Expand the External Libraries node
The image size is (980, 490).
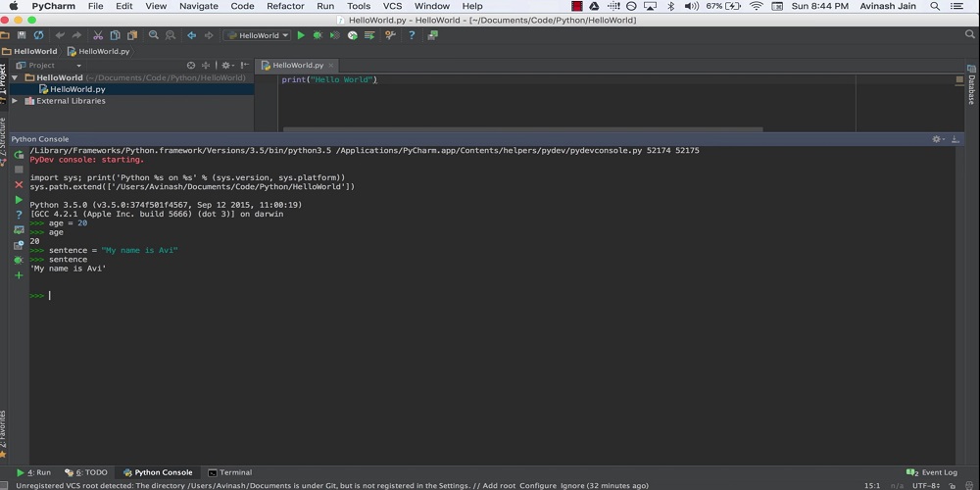pos(15,101)
